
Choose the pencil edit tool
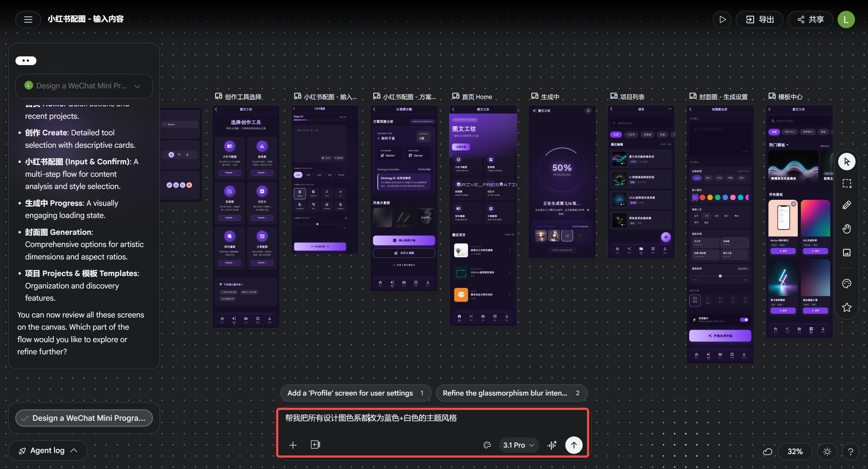click(x=846, y=205)
